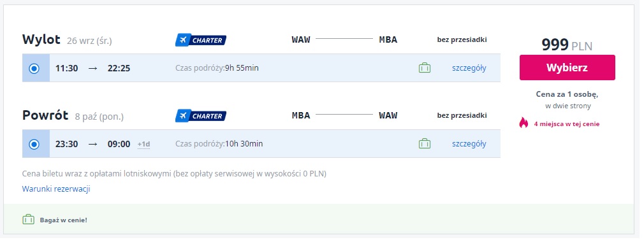This screenshot has height=242, width=644.
Task: Click the green luggage icon on the 23:30 flight row
Action: click(x=424, y=143)
